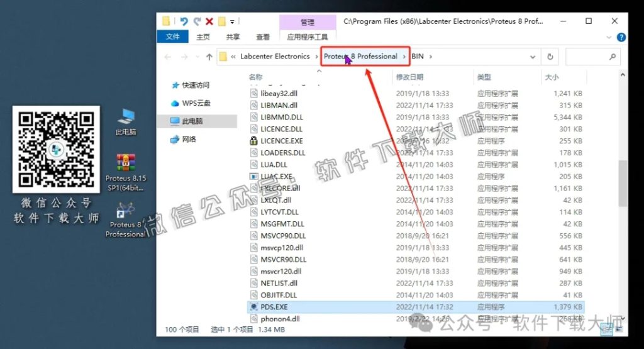Image resolution: width=644 pixels, height=349 pixels.
Task: Expand the ribbon using the chevron
Action: point(609,37)
